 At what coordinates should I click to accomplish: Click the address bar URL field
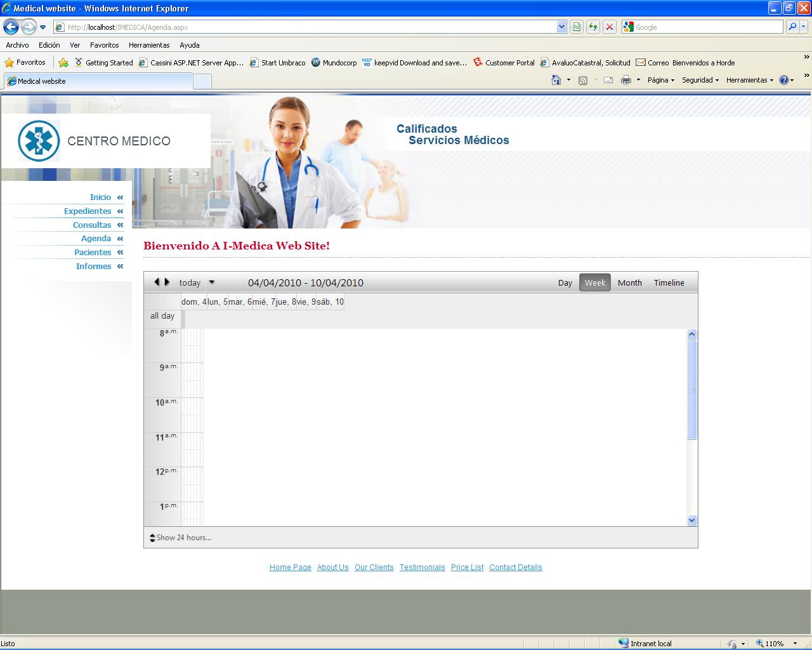pos(304,27)
